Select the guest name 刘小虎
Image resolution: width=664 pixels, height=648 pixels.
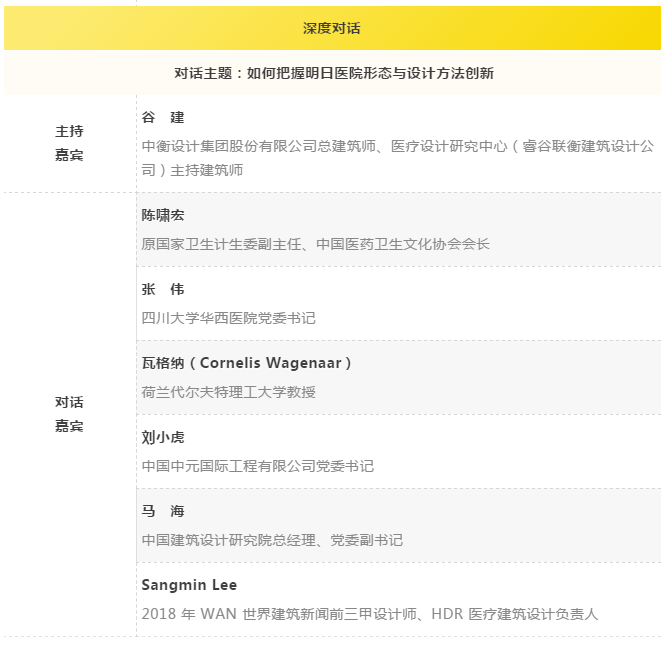point(164,438)
